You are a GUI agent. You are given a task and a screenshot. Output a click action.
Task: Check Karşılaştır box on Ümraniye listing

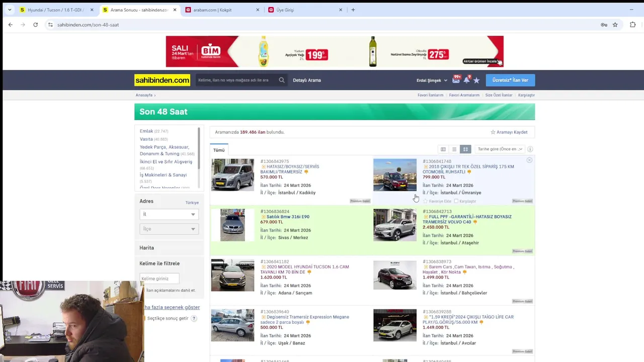point(456,201)
